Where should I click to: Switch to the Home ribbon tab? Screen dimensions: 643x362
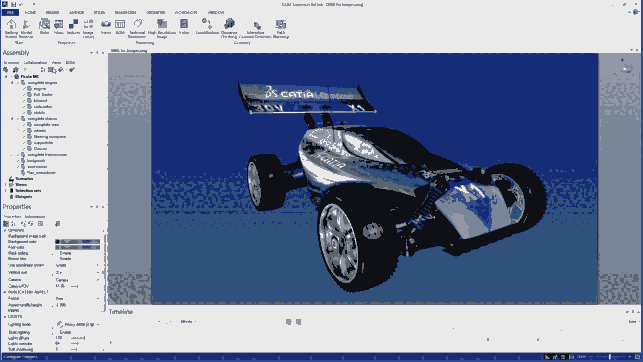click(x=30, y=12)
